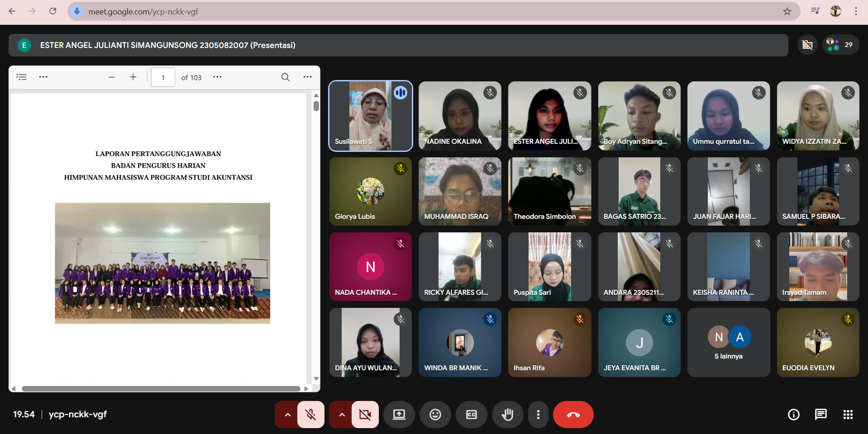Image resolution: width=868 pixels, height=434 pixels.
Task: Open the in-call chat panel
Action: point(820,415)
